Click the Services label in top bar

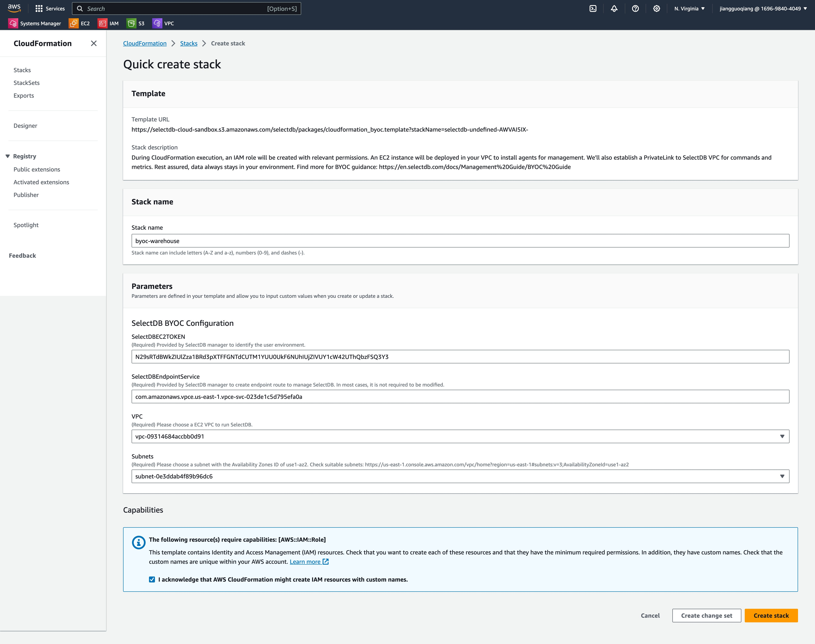pos(55,8)
